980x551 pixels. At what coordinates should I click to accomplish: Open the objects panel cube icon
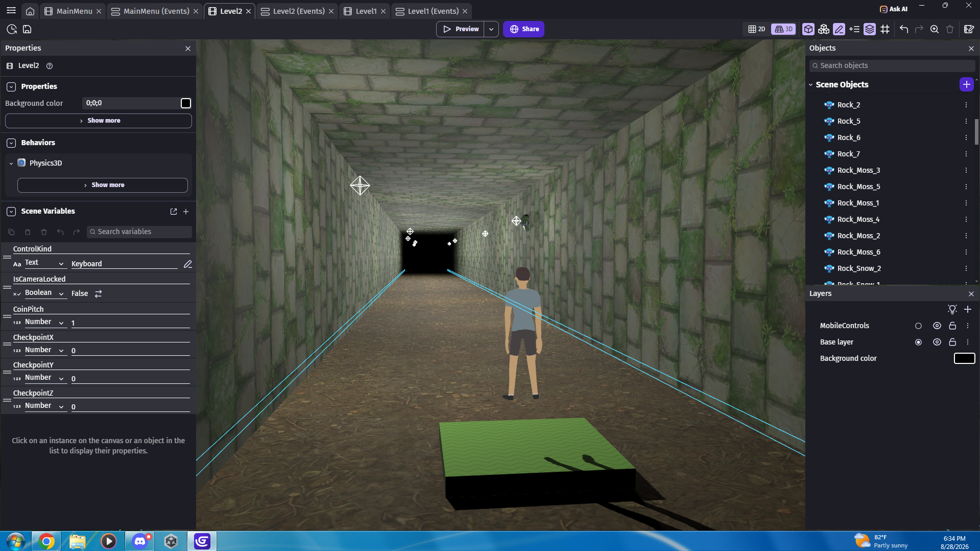(808, 29)
